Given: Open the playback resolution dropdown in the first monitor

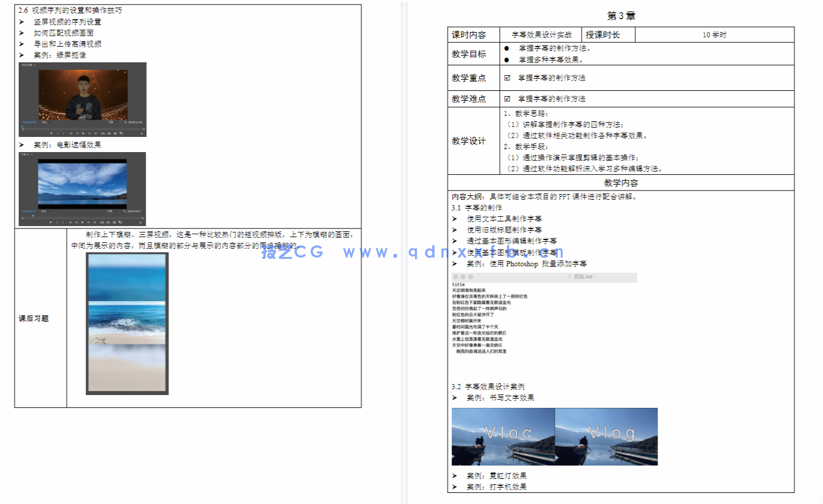Looking at the screenshot, I should pyautogui.click(x=114, y=122).
